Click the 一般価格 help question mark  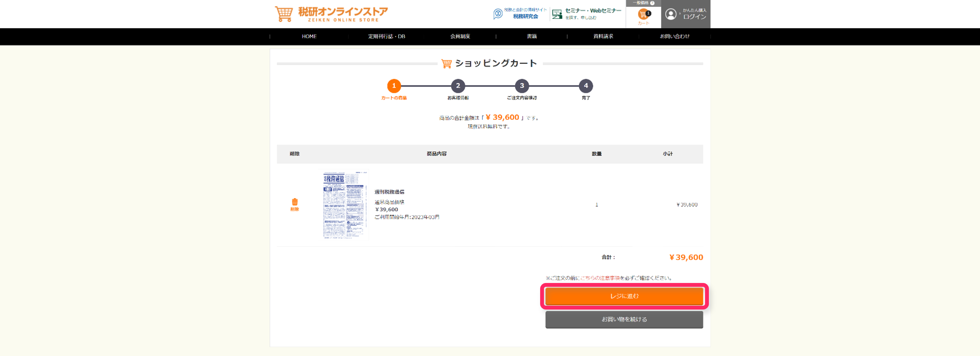[652, 3]
